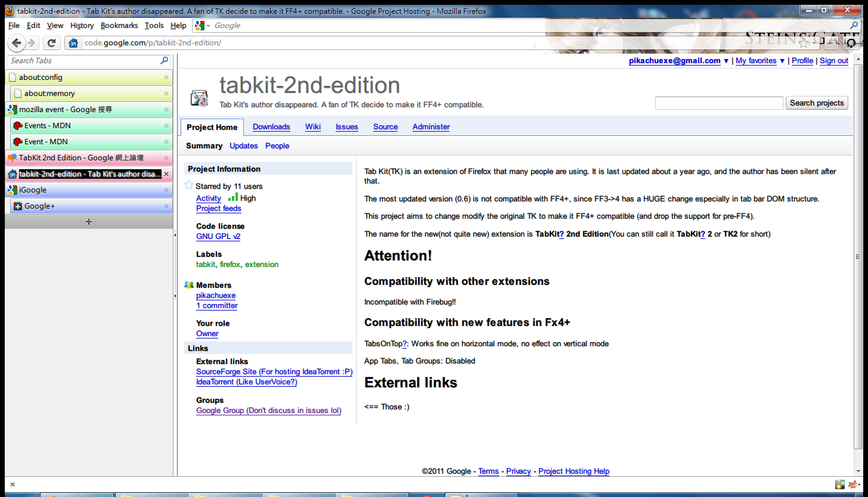The image size is (868, 497).
Task: Switch to the Google+ tab
Action: click(91, 206)
